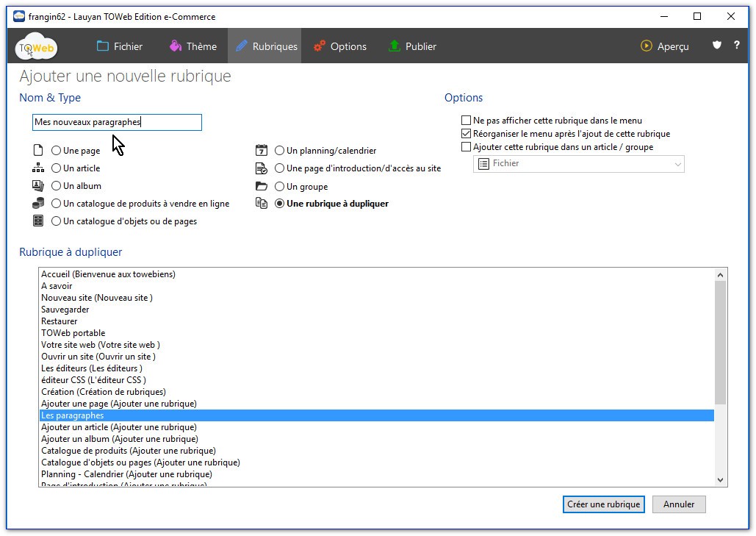Select the Une page radio button
The image size is (756, 536).
(x=57, y=151)
